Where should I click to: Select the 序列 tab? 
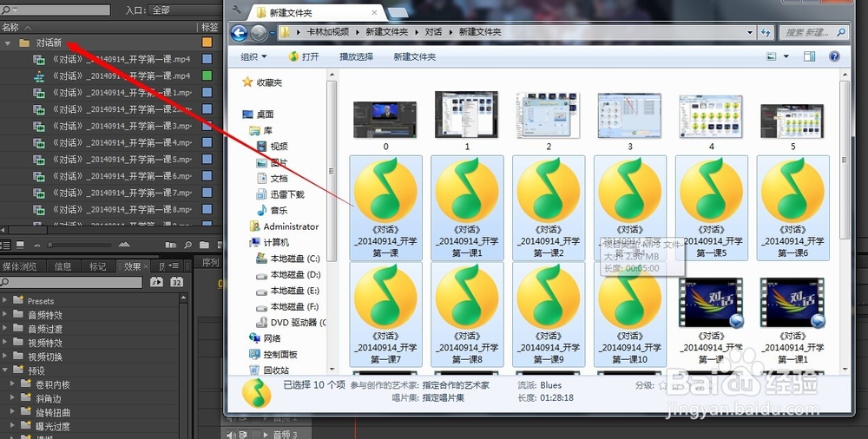(x=210, y=263)
